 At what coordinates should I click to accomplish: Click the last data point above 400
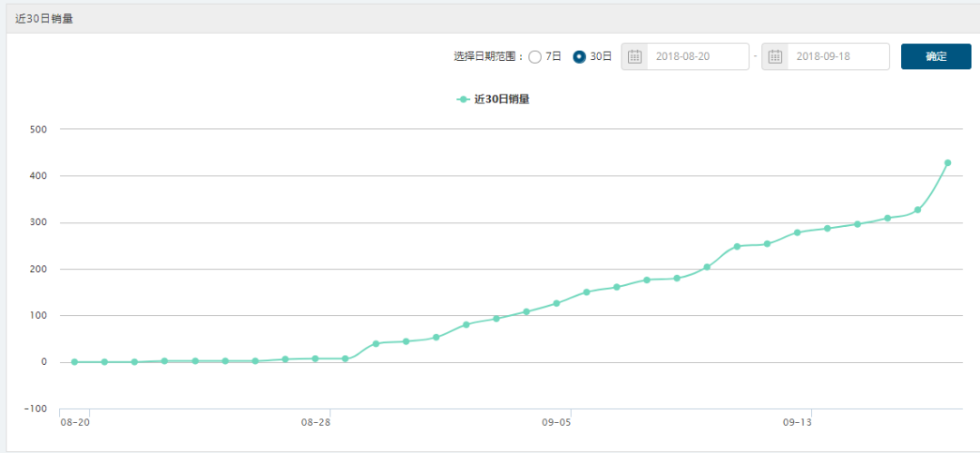(x=947, y=162)
